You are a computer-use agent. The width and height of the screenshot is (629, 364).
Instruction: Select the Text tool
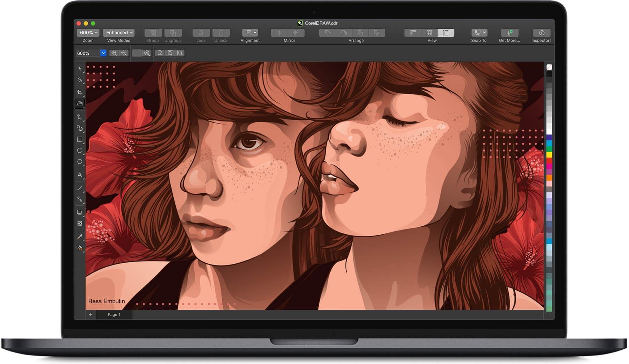(80, 175)
